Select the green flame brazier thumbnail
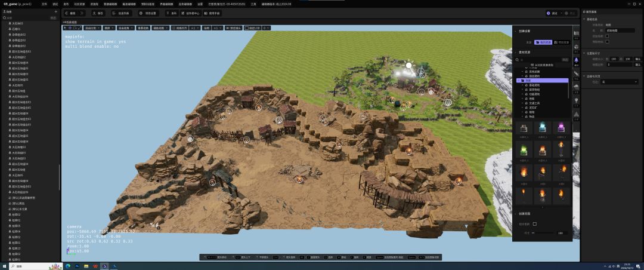The image size is (644, 270). 524,151
